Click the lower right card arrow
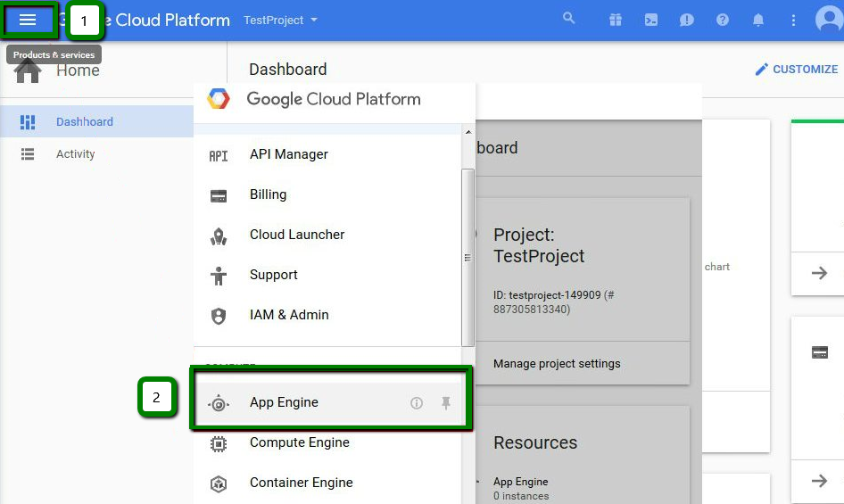Image resolution: width=844 pixels, height=504 pixels. (819, 481)
